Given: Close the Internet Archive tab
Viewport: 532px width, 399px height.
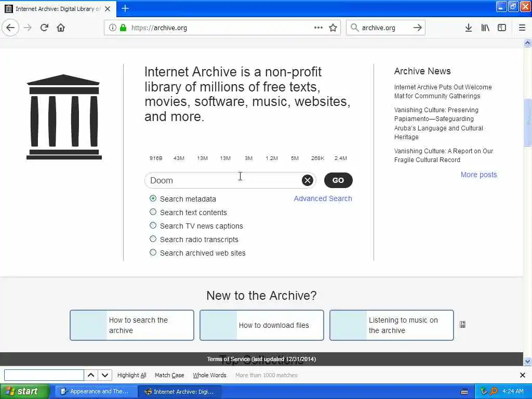Looking at the screenshot, I should 108,9.
